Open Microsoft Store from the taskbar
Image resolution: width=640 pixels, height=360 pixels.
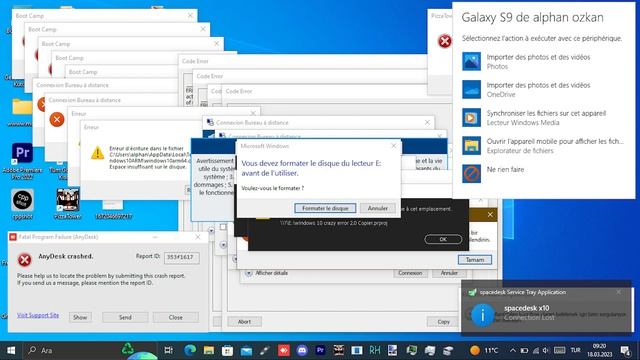click(x=227, y=350)
